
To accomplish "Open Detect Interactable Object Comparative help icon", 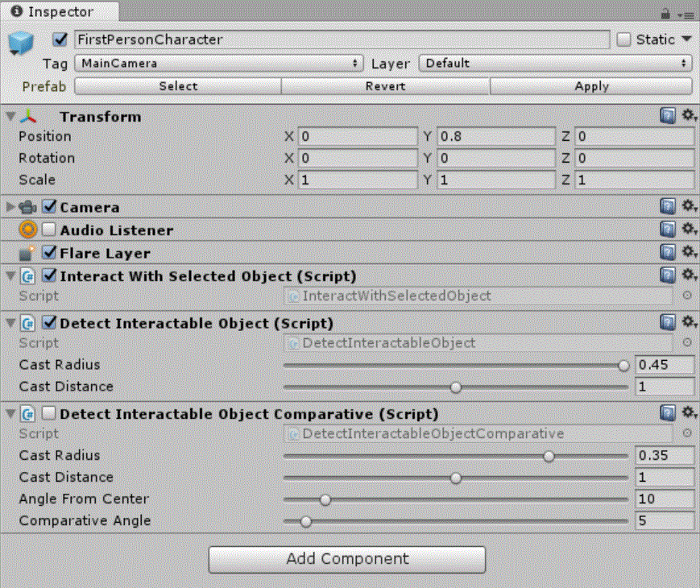I will click(x=668, y=413).
